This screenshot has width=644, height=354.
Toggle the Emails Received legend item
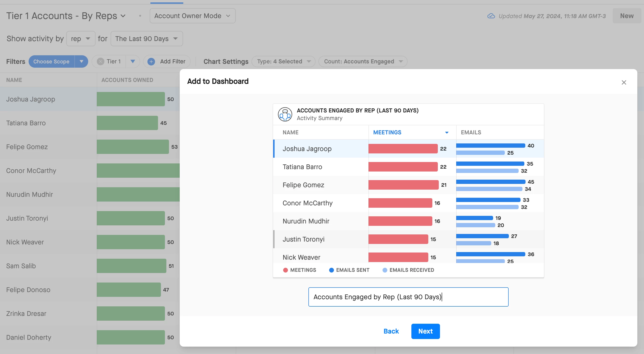pos(408,270)
